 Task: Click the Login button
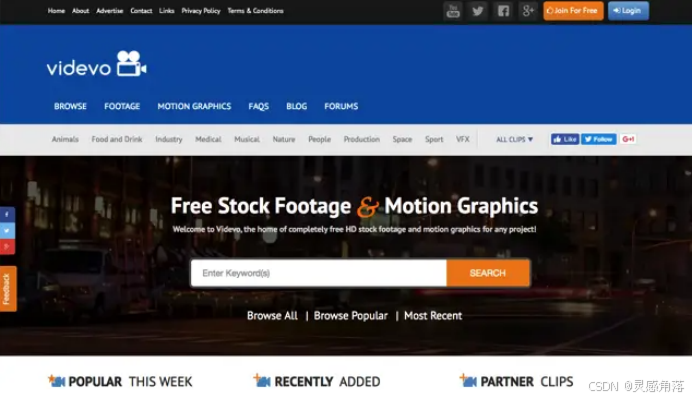[x=628, y=11]
